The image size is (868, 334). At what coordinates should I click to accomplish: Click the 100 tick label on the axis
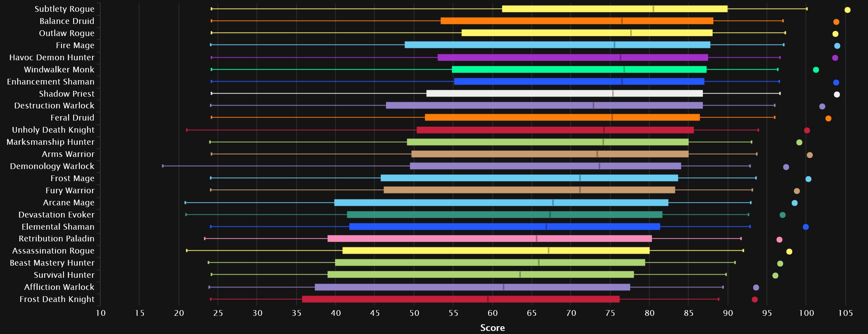click(x=806, y=313)
